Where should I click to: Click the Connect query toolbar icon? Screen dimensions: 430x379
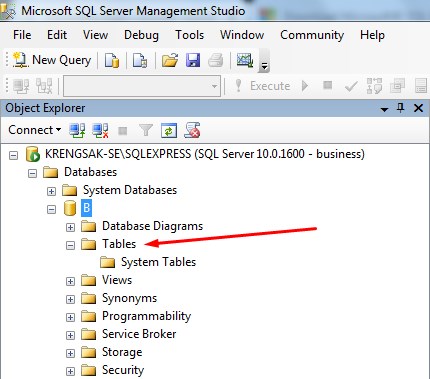(21, 86)
